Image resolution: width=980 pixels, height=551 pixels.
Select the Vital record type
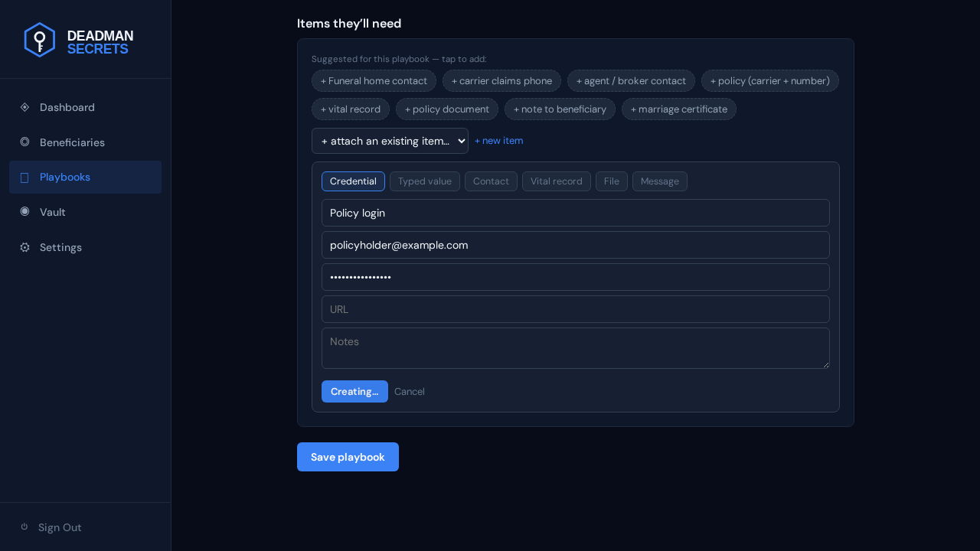557,181
